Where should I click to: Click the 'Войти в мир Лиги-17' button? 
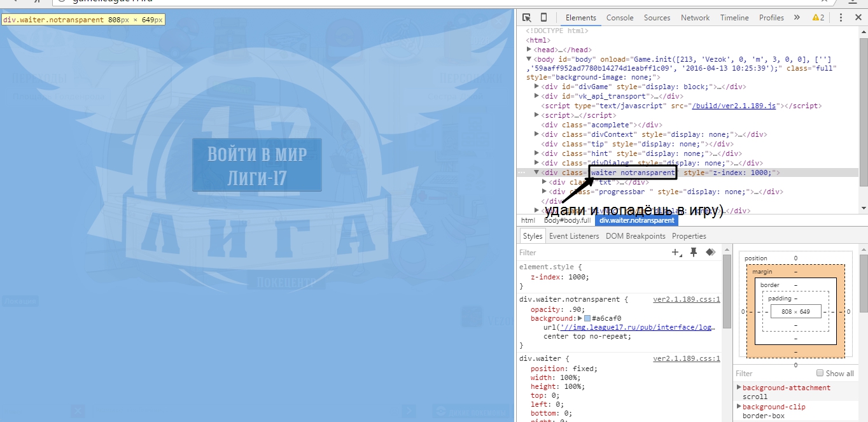click(257, 165)
